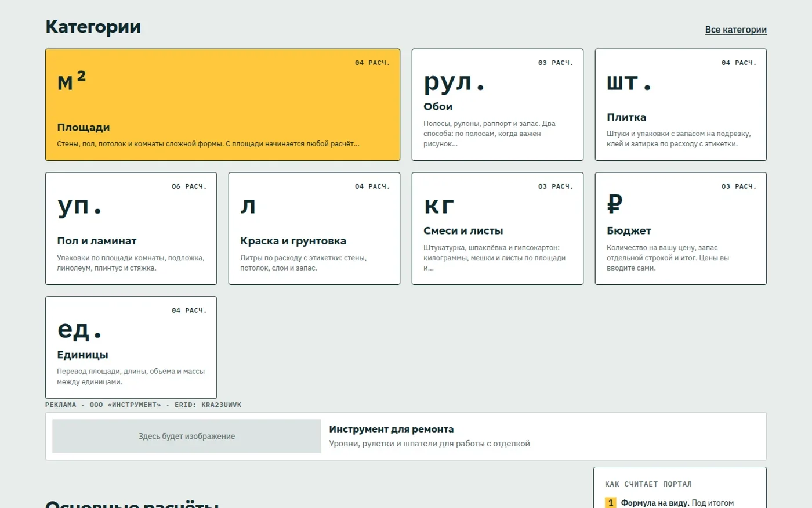Click the "Штукатурка, шпаклёвка и гипсокартон…" description
Image resolution: width=812 pixels, height=508 pixels.
(x=495, y=258)
